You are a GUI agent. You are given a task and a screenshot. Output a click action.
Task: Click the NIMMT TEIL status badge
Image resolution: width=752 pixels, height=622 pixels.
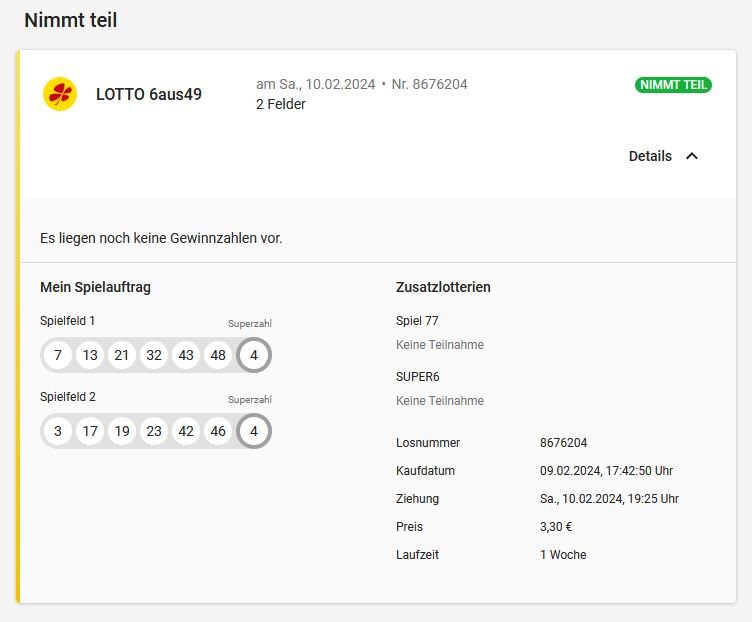click(x=673, y=85)
